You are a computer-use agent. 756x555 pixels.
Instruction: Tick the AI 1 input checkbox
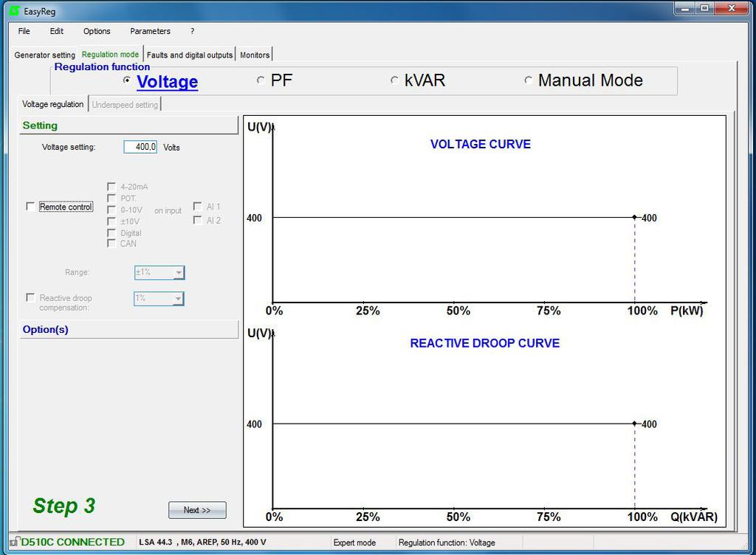197,206
